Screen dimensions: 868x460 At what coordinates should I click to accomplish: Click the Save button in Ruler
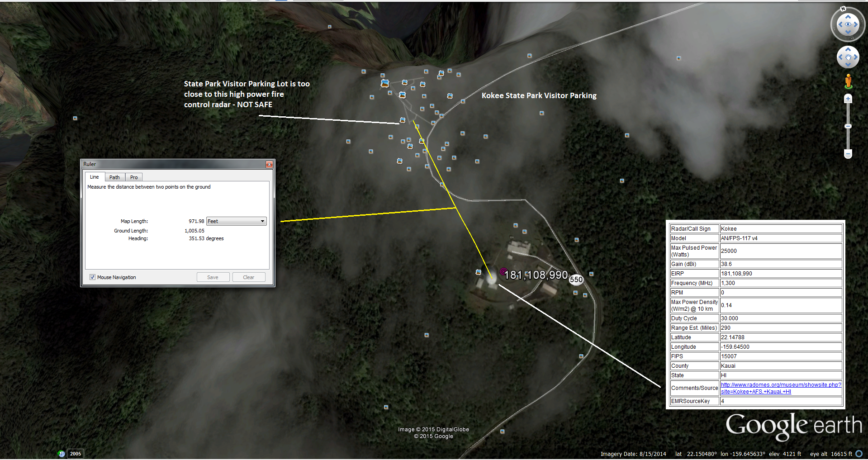coord(213,277)
